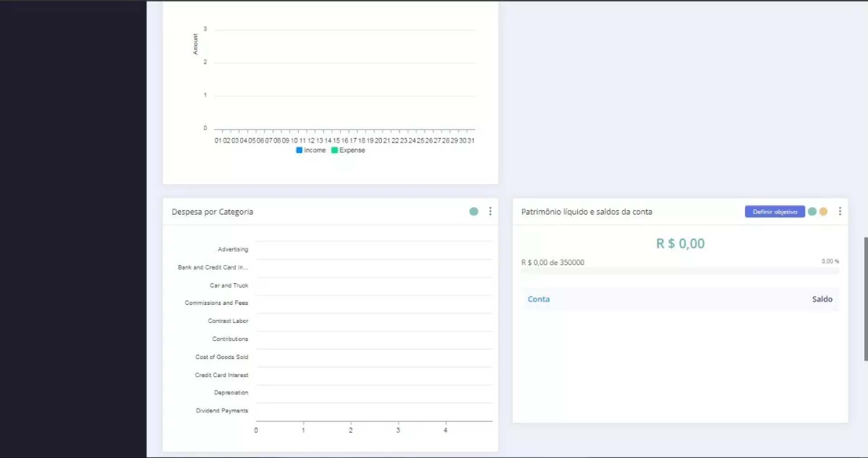This screenshot has width=868, height=458.
Task: Sort accounts by the Conta column header
Action: pyautogui.click(x=538, y=299)
